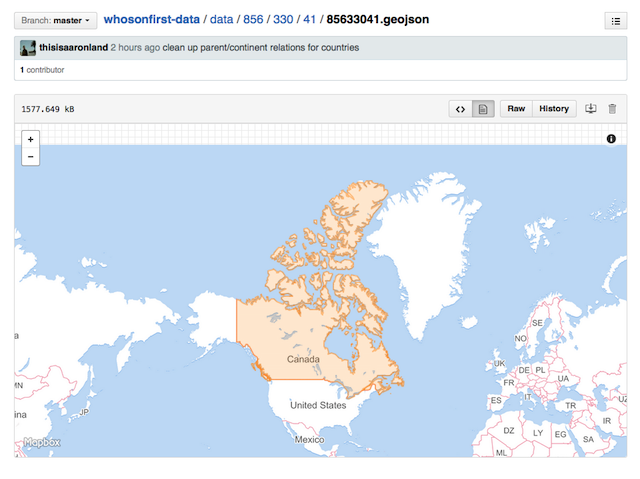Zoom out on the map
This screenshot has height=479, width=640.
pyautogui.click(x=31, y=157)
